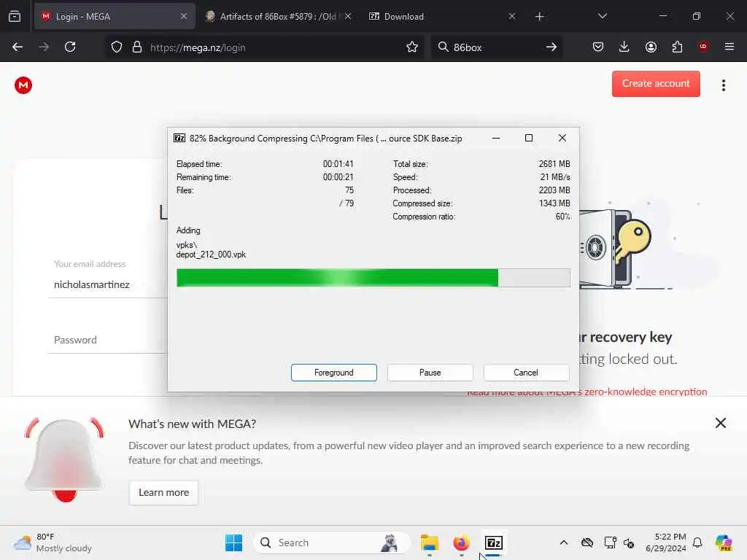This screenshot has width=747, height=560.
Task: Click the Total size value 2681 MB
Action: point(554,164)
